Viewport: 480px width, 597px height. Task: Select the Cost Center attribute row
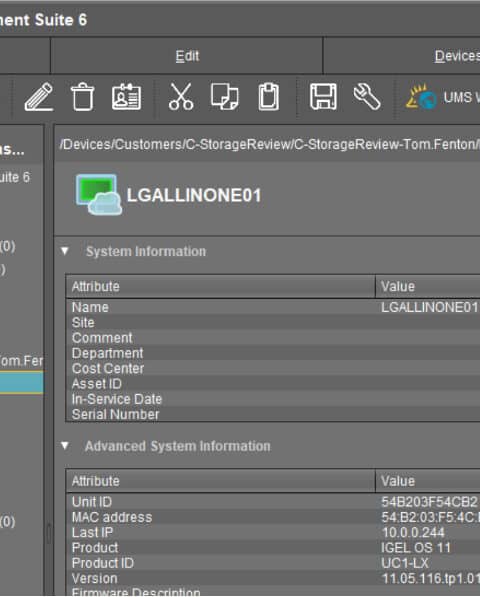[x=273, y=368]
